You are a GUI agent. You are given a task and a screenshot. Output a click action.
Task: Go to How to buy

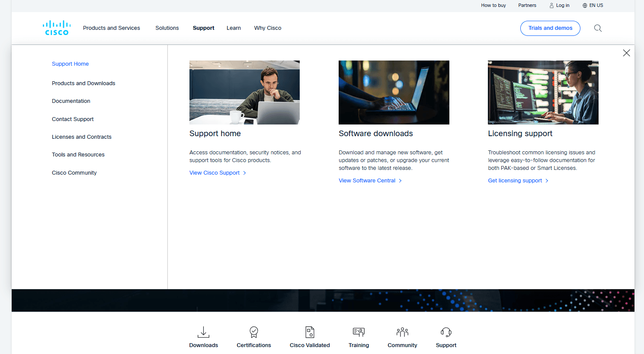493,6
